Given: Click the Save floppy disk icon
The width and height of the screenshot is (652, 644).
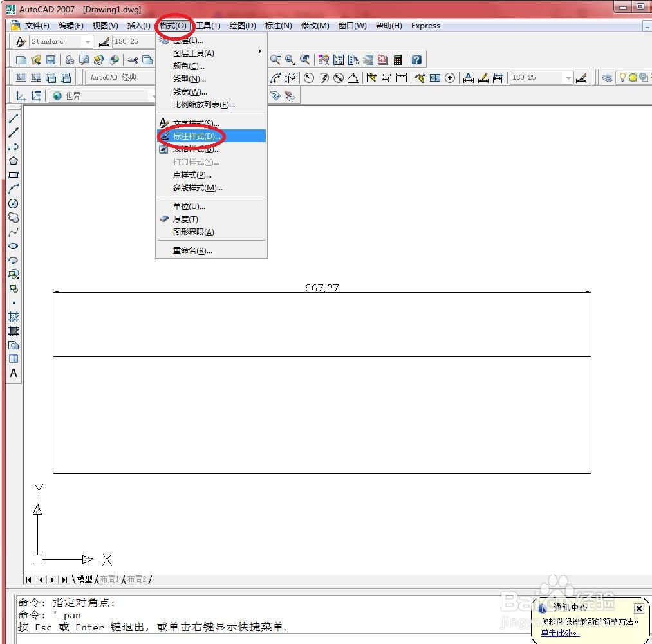Looking at the screenshot, I should click(51, 60).
